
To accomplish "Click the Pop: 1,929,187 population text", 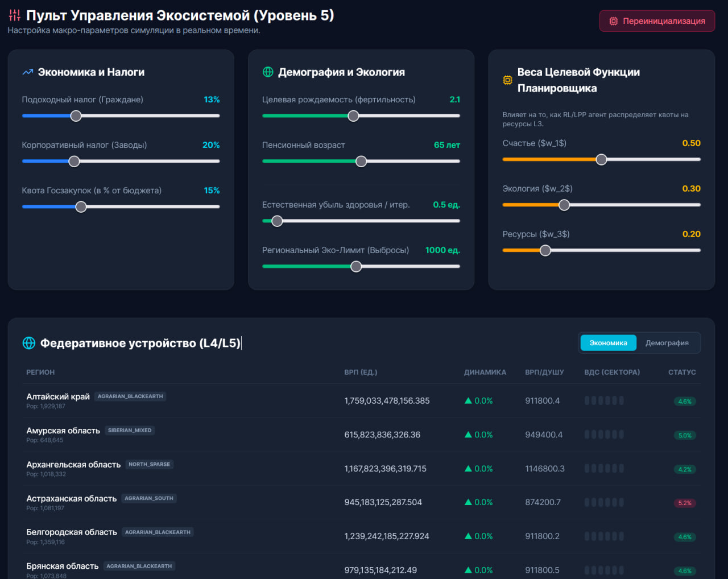I will click(x=45, y=406).
